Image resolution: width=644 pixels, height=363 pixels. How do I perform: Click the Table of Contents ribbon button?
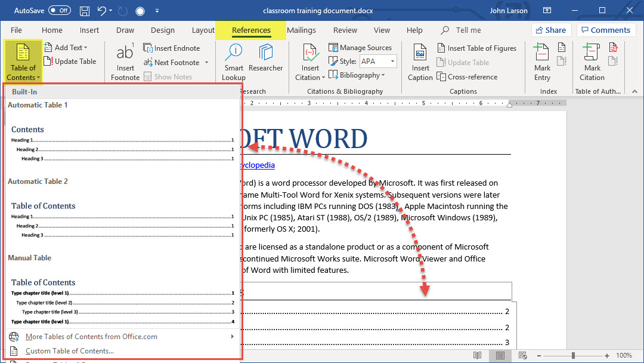click(23, 62)
